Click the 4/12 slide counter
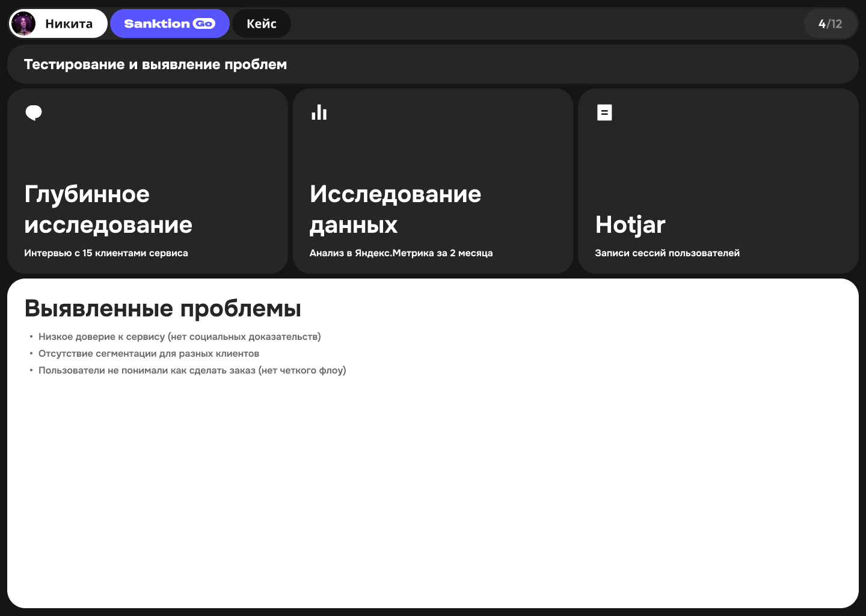 [831, 23]
